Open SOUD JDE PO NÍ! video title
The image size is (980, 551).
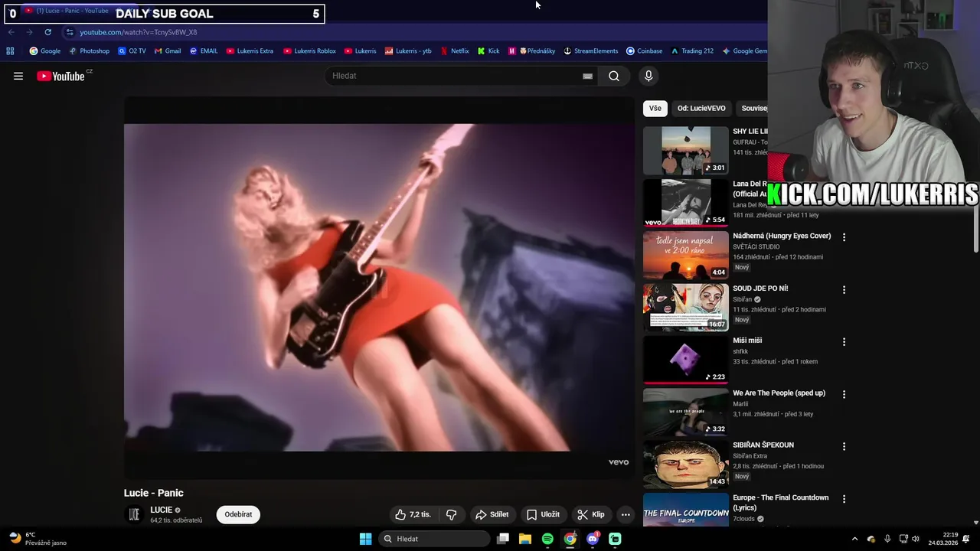click(760, 289)
